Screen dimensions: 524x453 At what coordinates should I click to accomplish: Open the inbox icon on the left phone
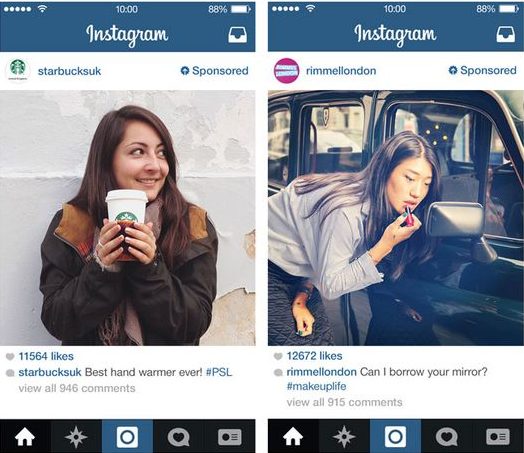click(x=238, y=34)
